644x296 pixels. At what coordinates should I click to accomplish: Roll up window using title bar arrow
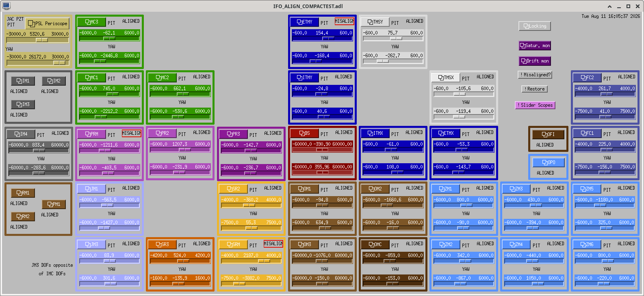[x=609, y=6]
